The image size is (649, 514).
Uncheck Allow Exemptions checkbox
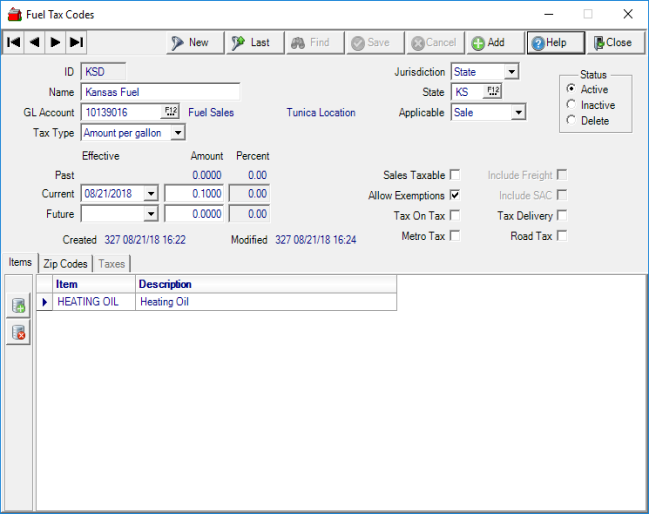pyautogui.click(x=455, y=195)
